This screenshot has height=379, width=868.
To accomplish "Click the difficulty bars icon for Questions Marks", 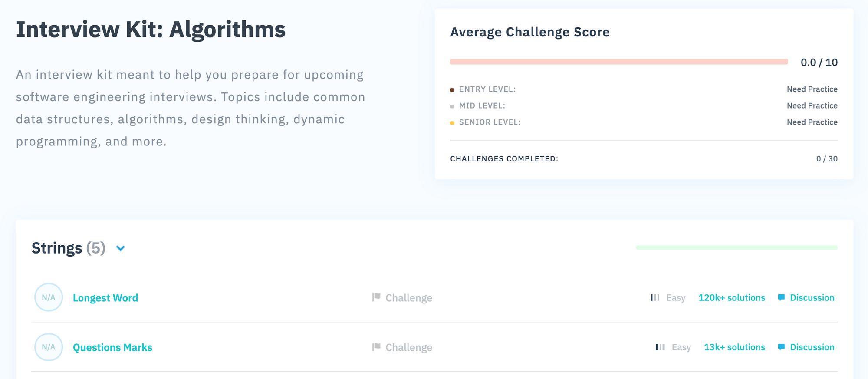I will (x=660, y=347).
